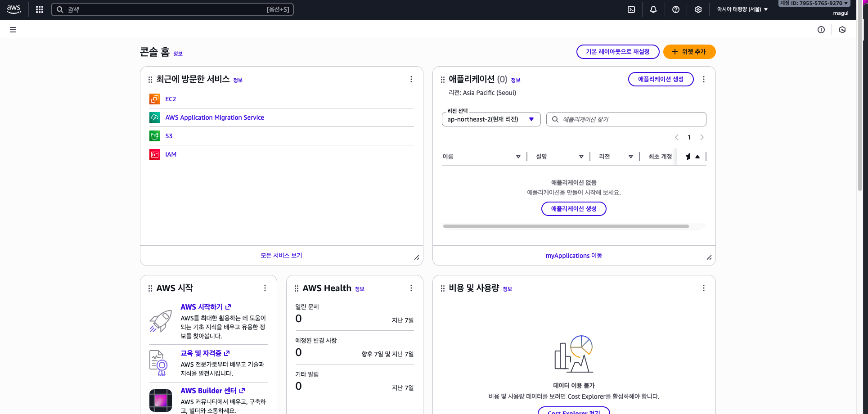Click 모든 서비스 보기 link

pyautogui.click(x=281, y=256)
